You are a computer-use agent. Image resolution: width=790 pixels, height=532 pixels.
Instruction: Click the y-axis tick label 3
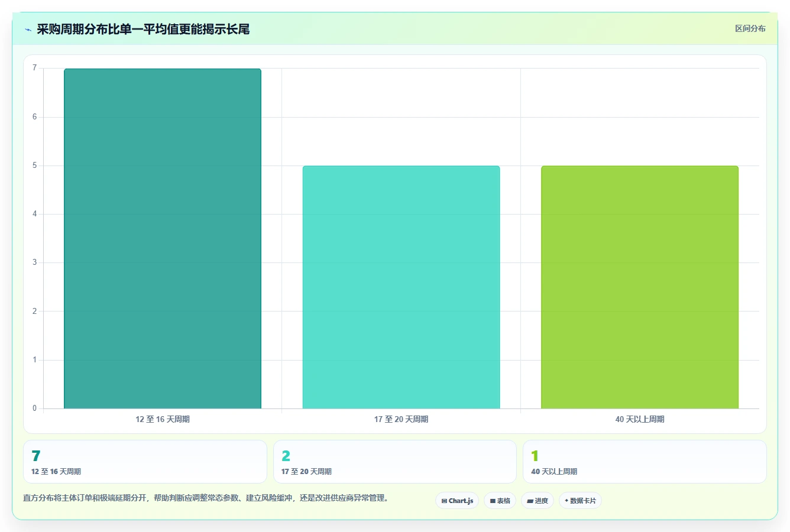point(35,262)
